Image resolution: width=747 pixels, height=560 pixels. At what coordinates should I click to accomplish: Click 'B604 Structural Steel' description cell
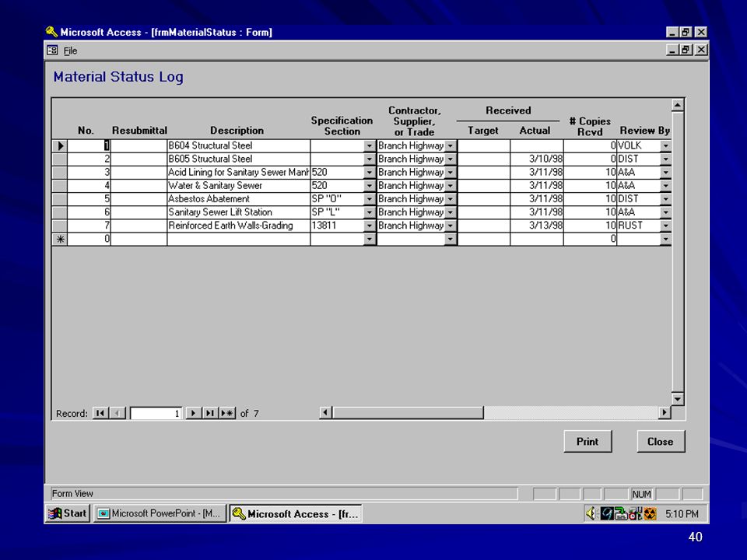[x=238, y=145]
